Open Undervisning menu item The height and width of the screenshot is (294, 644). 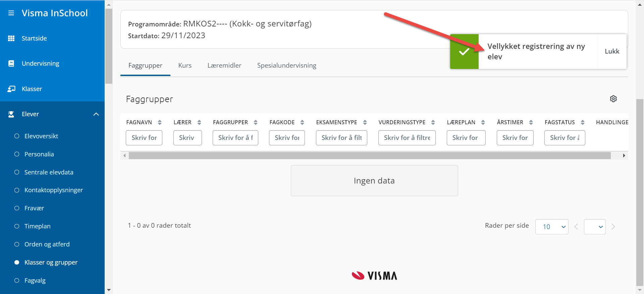pos(40,63)
